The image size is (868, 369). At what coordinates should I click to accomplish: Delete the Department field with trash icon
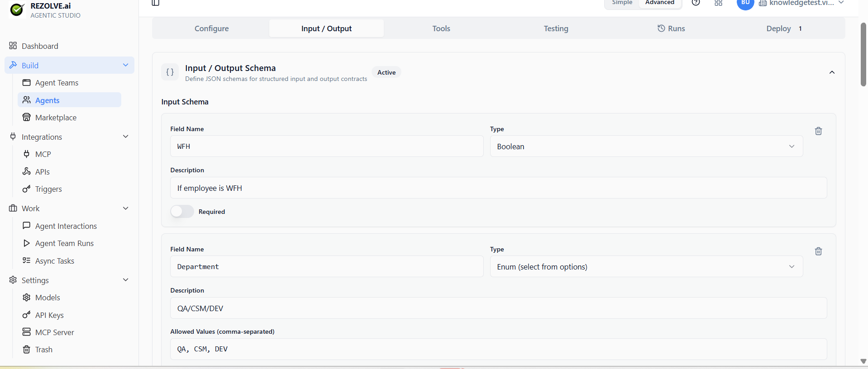pos(818,251)
